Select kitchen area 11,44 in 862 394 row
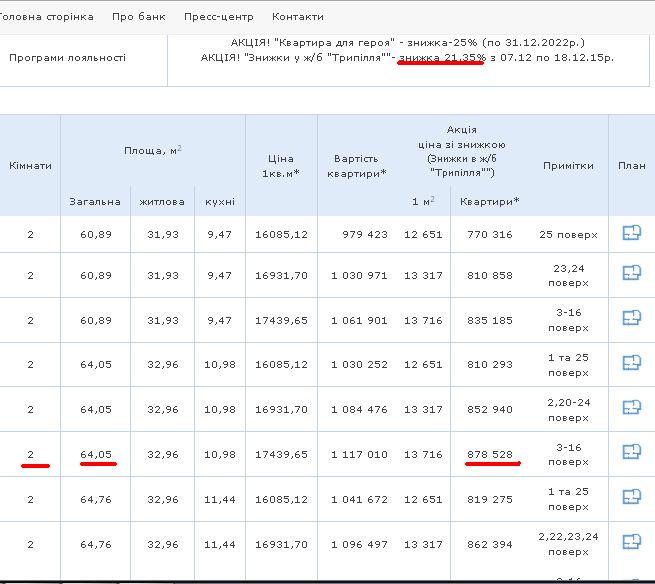 [x=220, y=545]
